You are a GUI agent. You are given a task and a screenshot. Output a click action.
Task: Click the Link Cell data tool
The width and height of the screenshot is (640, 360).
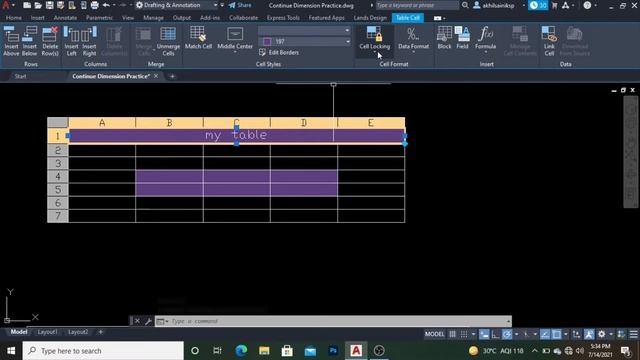pos(549,41)
